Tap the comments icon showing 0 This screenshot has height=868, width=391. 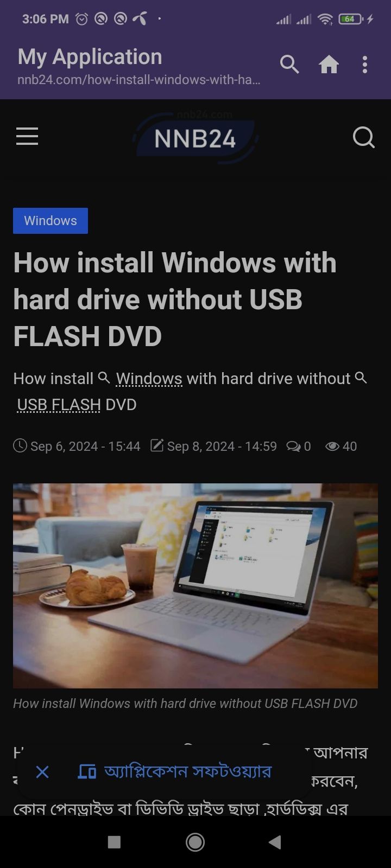(x=293, y=446)
